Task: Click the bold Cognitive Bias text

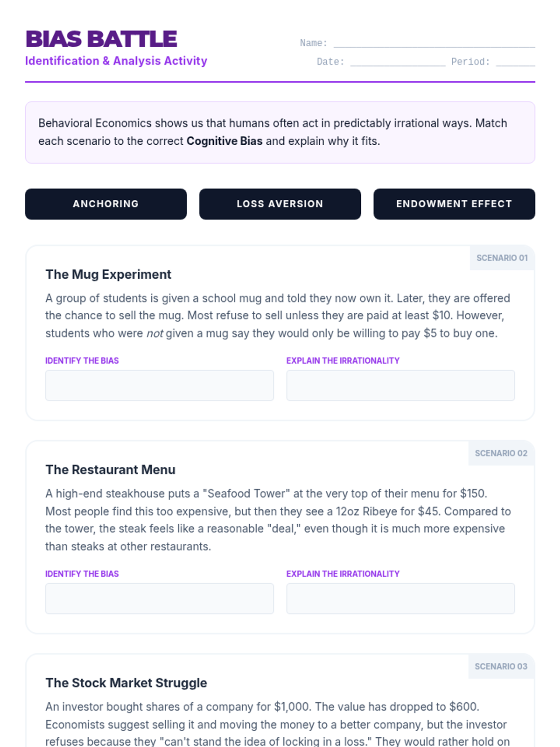Action: 224,141
